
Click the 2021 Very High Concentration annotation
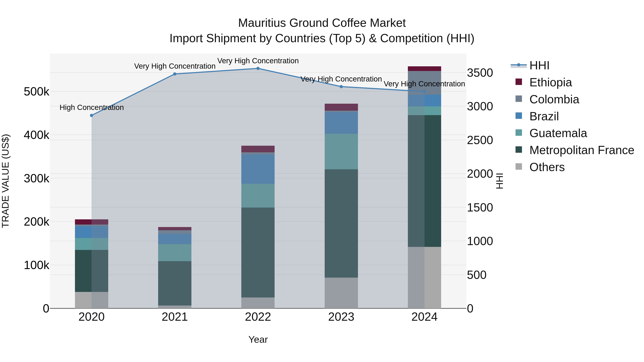click(x=175, y=66)
